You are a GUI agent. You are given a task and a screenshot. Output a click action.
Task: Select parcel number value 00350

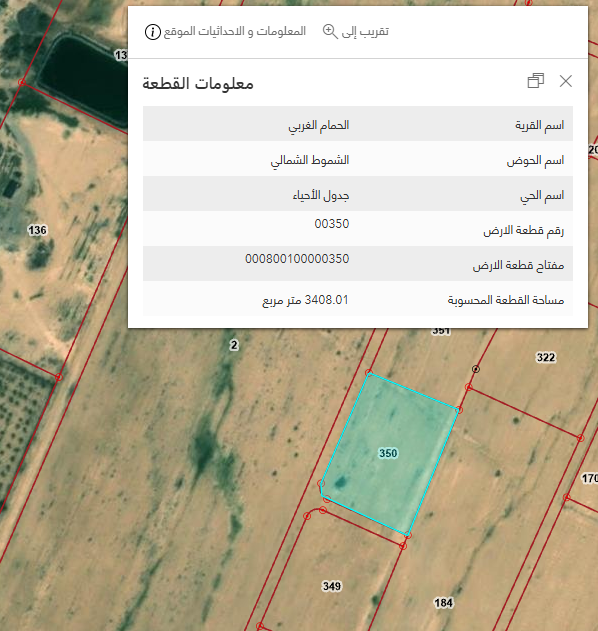[332, 223]
